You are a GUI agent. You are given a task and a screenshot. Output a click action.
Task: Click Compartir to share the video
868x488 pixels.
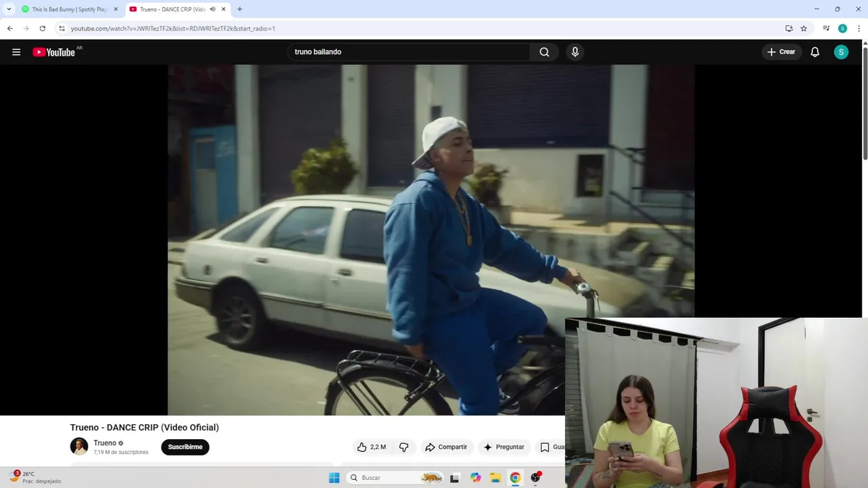[x=446, y=447]
